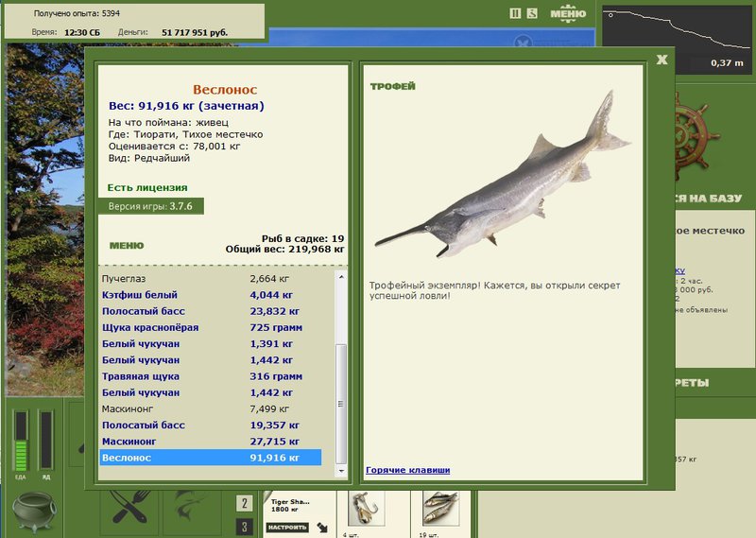
Task: Select Щука краснопёрая 725 грамм
Action: (x=210, y=328)
